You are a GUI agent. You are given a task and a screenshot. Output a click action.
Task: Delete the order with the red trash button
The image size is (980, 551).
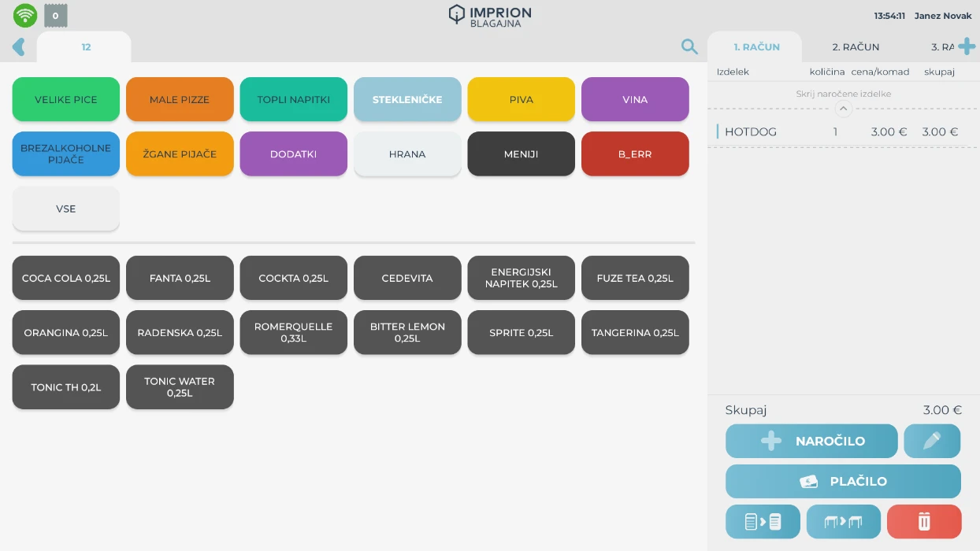click(x=924, y=521)
